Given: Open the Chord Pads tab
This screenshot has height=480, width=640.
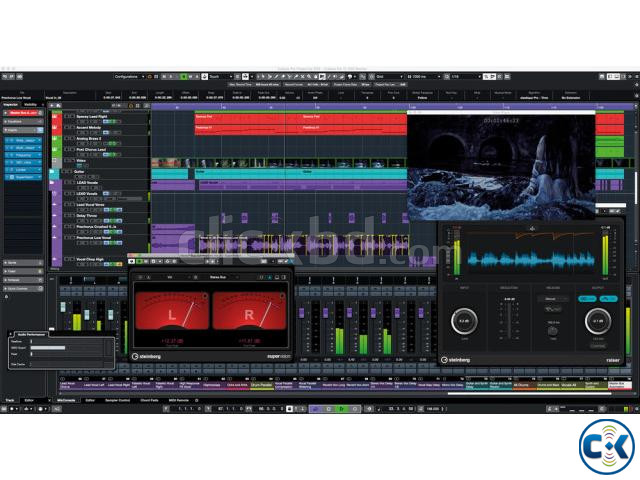Looking at the screenshot, I should 149,400.
